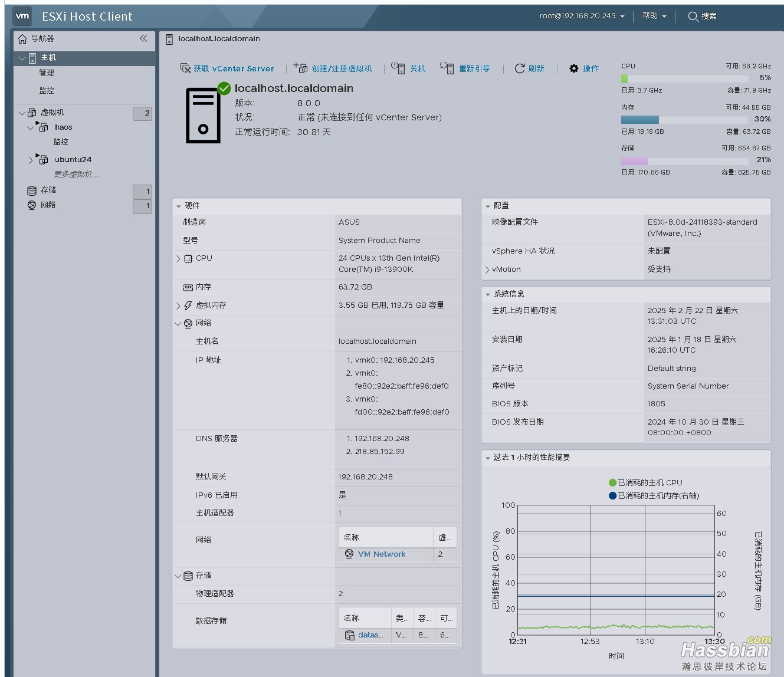The image size is (784, 677).
Task: Click the Virtual Machines group icon
Action: (x=32, y=113)
